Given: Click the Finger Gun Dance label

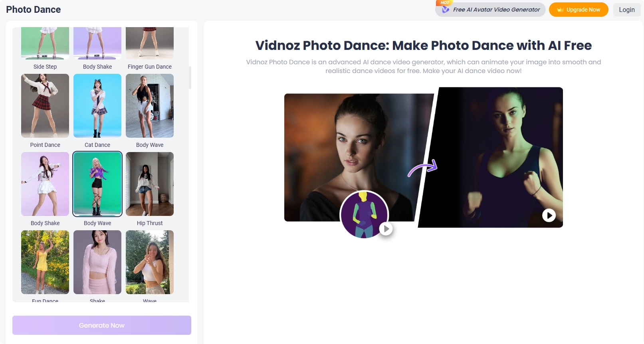Looking at the screenshot, I should coord(150,67).
